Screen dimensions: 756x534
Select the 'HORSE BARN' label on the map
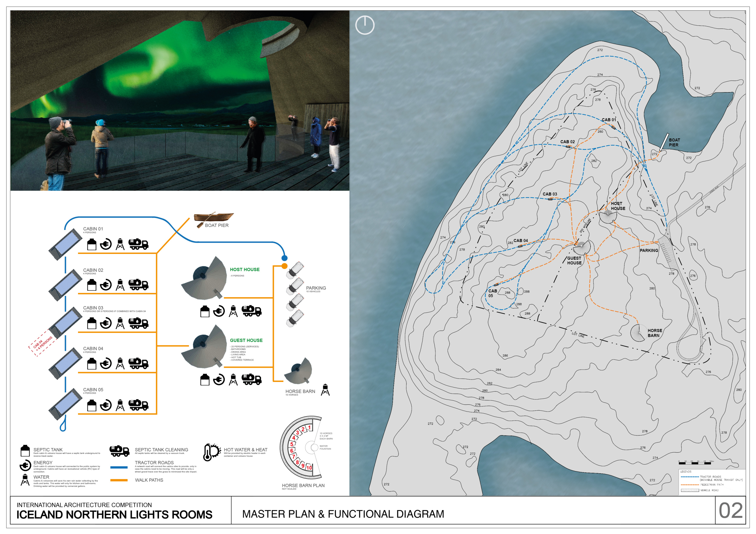(655, 333)
